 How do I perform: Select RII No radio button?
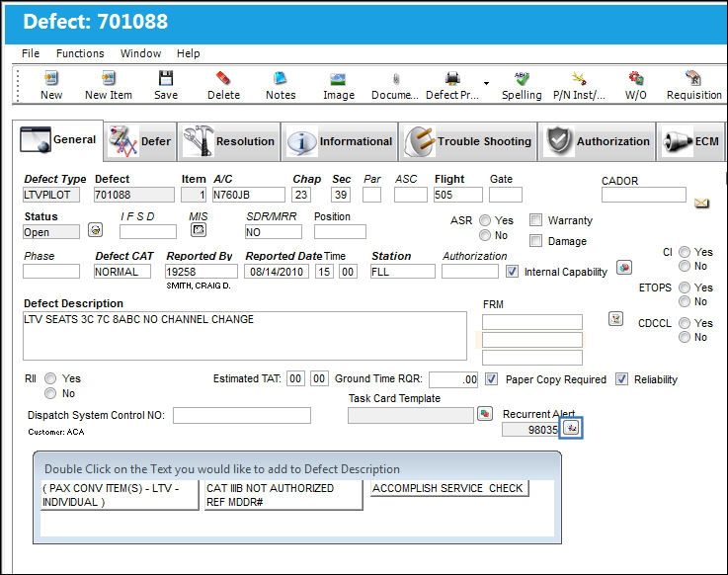[x=50, y=393]
